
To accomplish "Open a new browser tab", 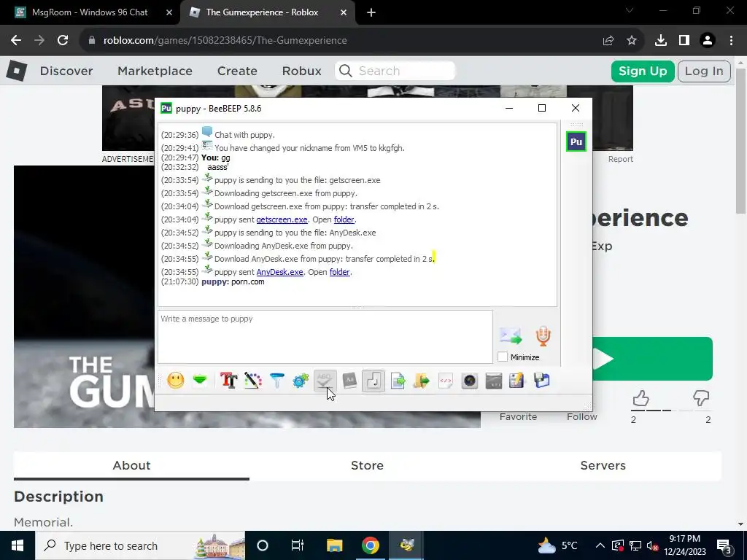I will tap(371, 12).
